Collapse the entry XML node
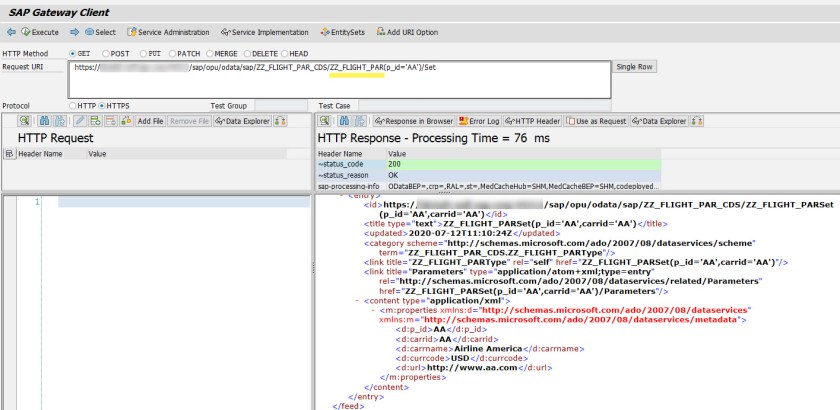This screenshot has width=840, height=410. pos(342,196)
